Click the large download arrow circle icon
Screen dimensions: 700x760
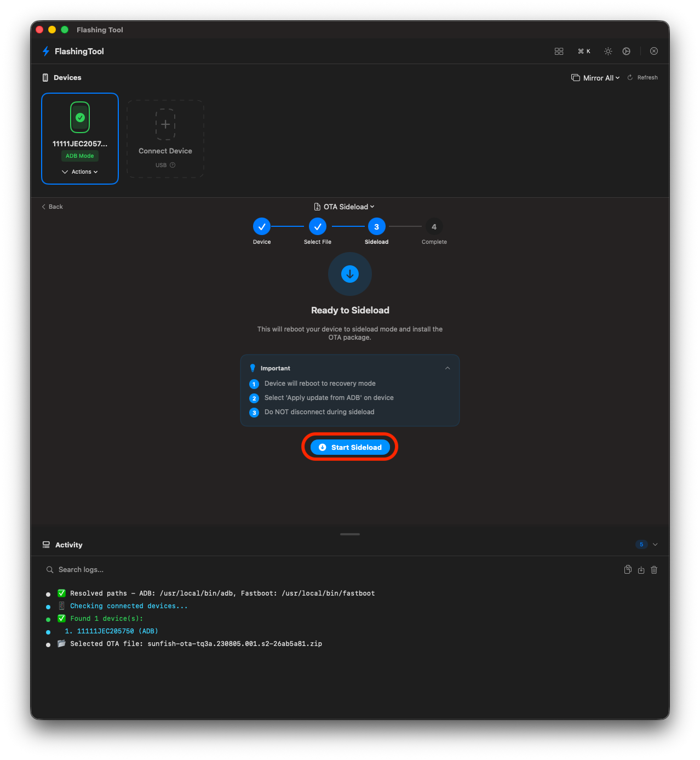tap(350, 274)
